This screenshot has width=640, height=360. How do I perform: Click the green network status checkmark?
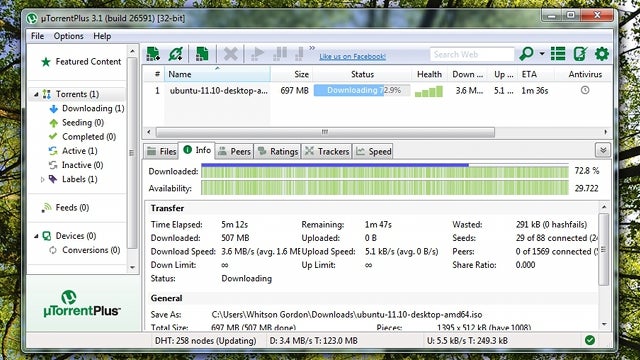coord(590,340)
